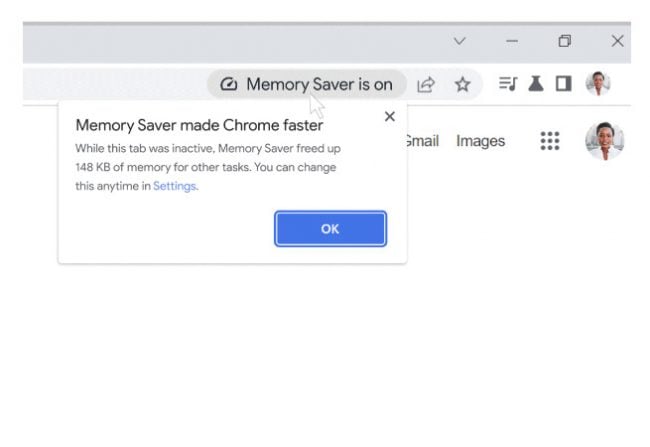Click the 'Memory Saver is on' label
Screen dimensions: 650x447
pos(319,84)
